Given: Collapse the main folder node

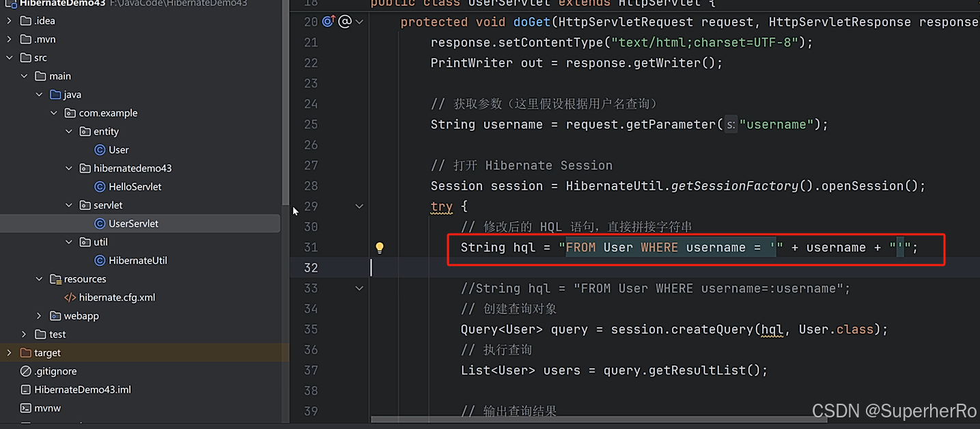Looking at the screenshot, I should pyautogui.click(x=25, y=76).
